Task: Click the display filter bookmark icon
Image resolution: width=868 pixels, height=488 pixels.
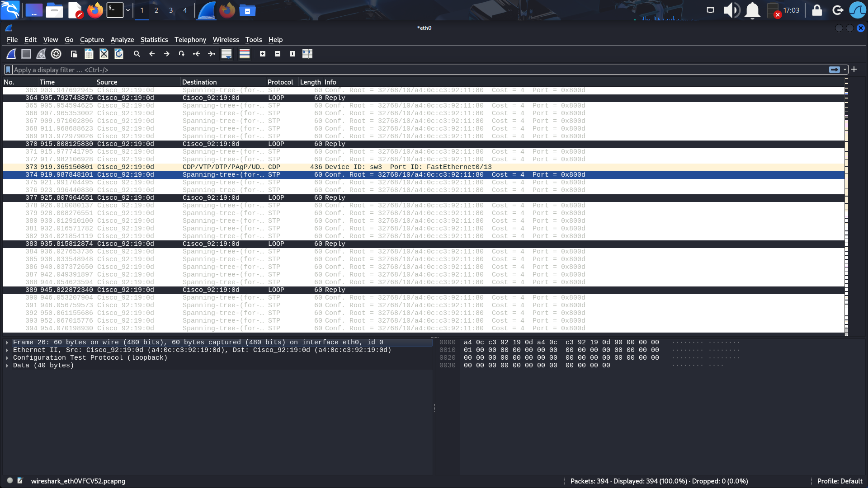Action: (8, 70)
